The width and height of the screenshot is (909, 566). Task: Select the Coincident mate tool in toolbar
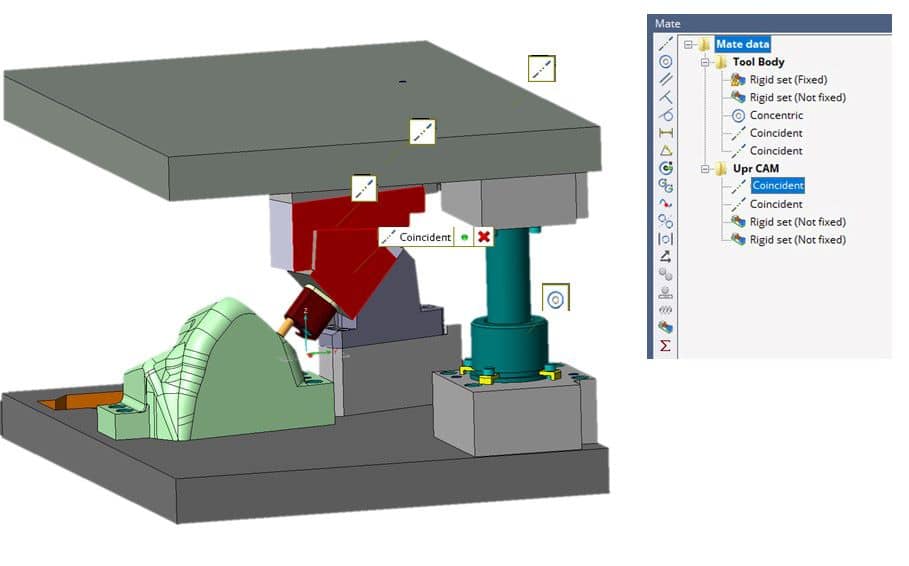(665, 44)
